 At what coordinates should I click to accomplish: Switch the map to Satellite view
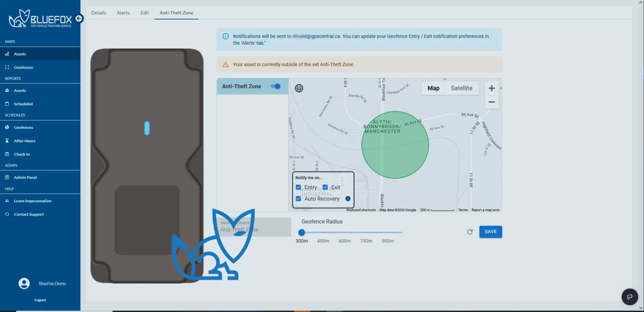pyautogui.click(x=461, y=88)
